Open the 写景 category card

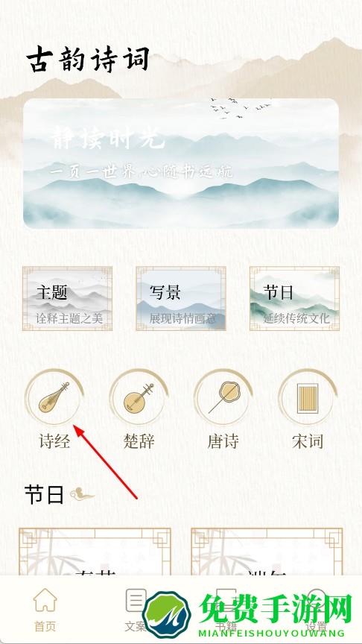click(181, 299)
